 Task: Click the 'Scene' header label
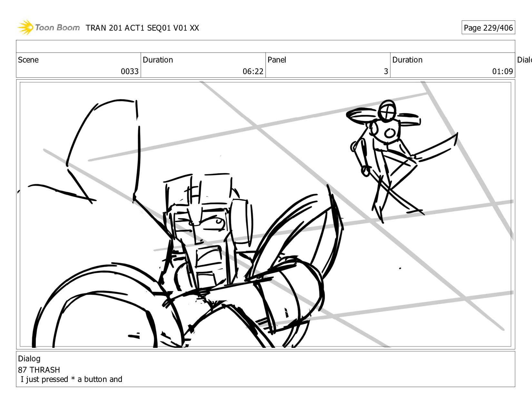coord(28,60)
